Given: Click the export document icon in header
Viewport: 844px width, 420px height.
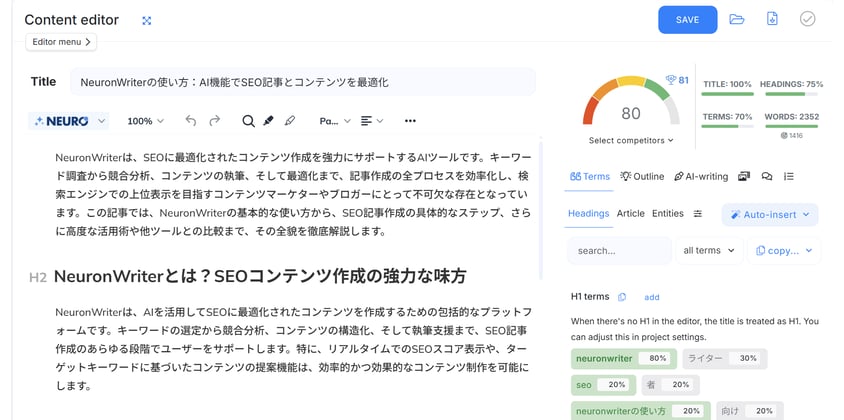Looking at the screenshot, I should pyautogui.click(x=772, y=19).
